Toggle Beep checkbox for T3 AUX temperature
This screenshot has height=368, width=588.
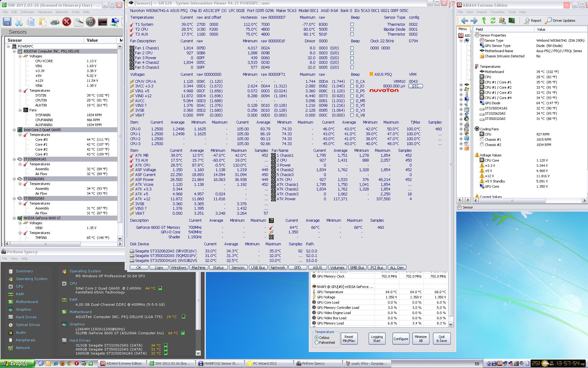tap(352, 34)
